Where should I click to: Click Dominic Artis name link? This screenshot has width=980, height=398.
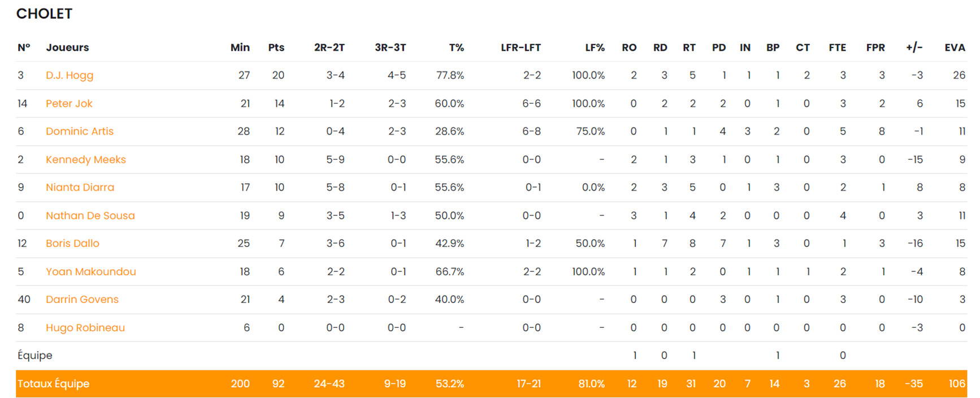coord(80,131)
